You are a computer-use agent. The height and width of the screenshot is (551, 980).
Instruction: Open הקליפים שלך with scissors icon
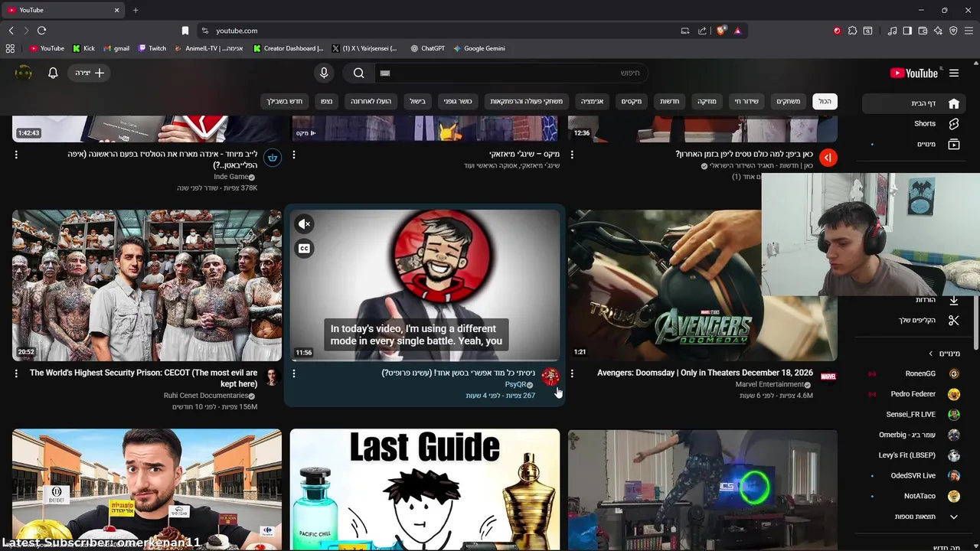pyautogui.click(x=913, y=320)
